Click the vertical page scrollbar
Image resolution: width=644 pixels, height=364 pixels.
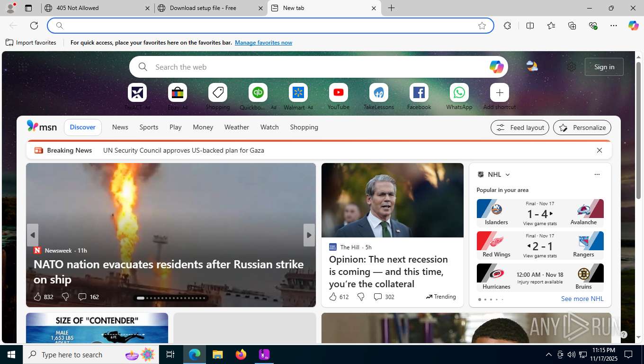(x=638, y=130)
